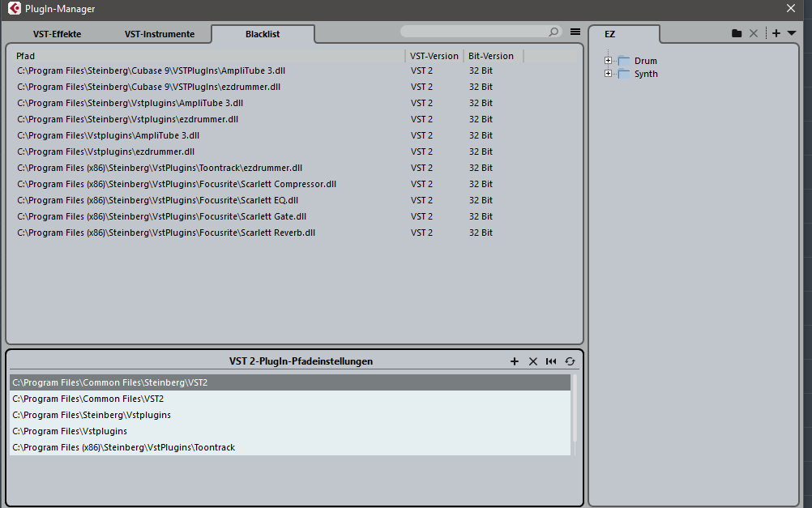Open the plug-in list display options menu
812x508 pixels.
pyautogui.click(x=575, y=32)
